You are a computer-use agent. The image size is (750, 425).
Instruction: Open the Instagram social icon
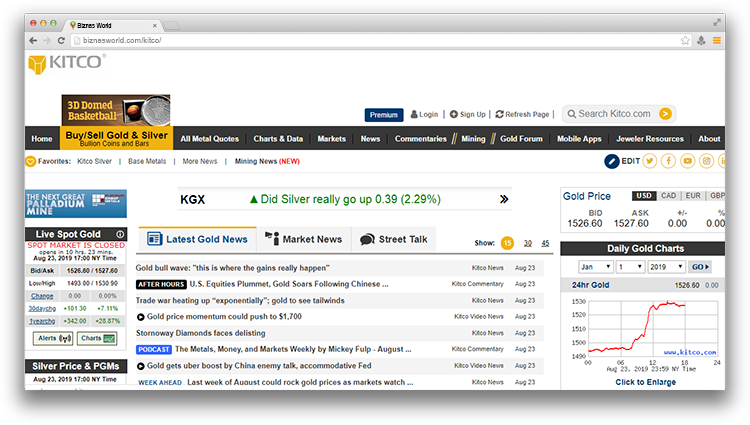tap(706, 161)
